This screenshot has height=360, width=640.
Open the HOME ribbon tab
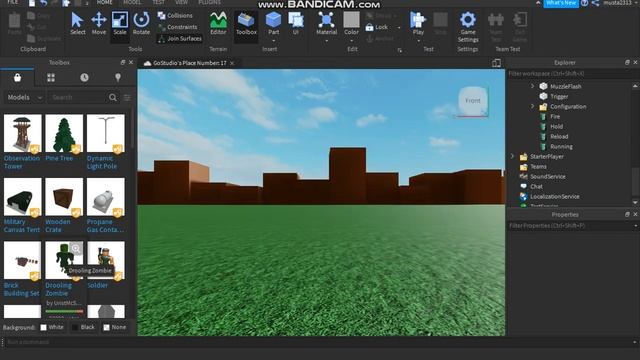point(104,2)
